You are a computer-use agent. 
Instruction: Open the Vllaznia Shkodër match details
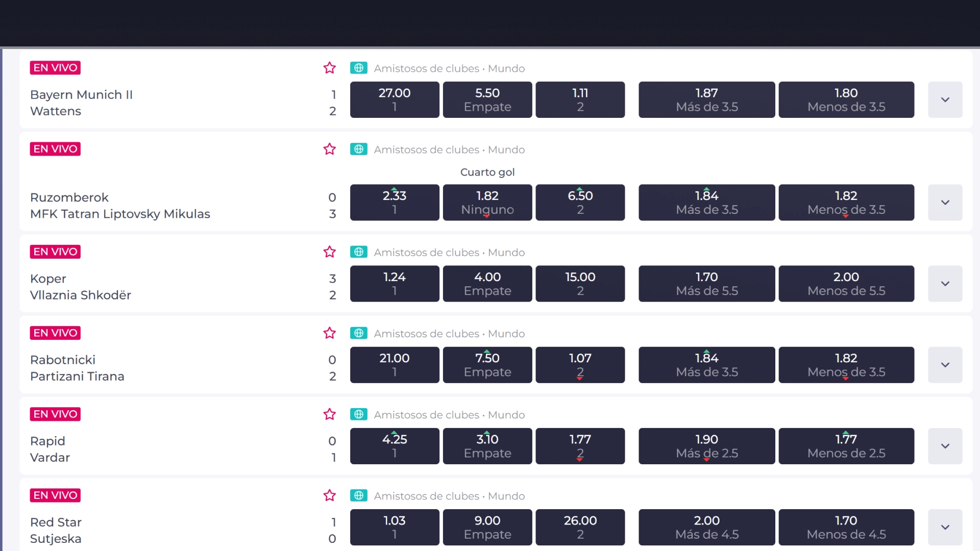81,295
